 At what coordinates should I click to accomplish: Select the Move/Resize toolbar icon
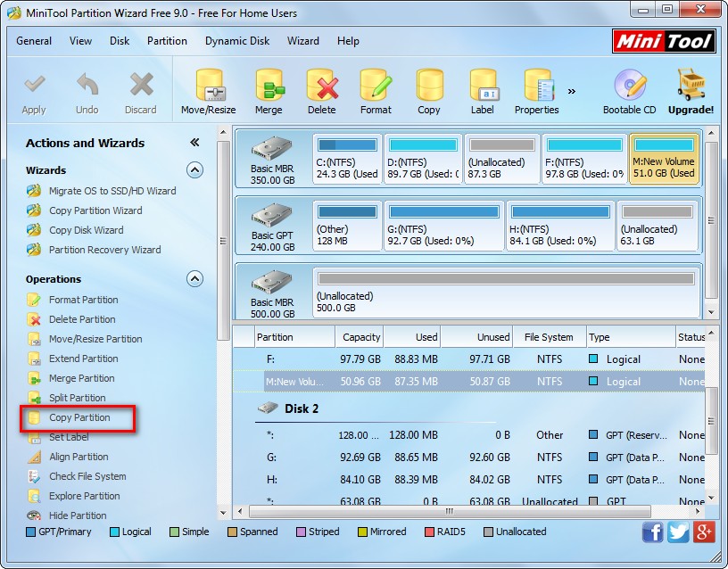209,85
